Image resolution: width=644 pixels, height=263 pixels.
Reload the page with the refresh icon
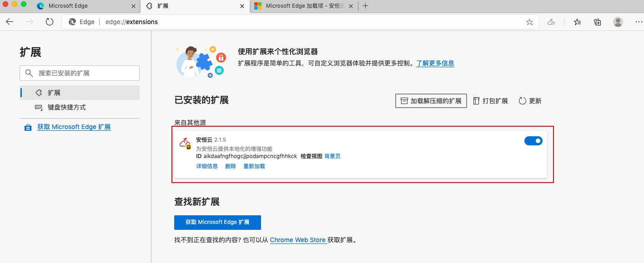pos(50,22)
